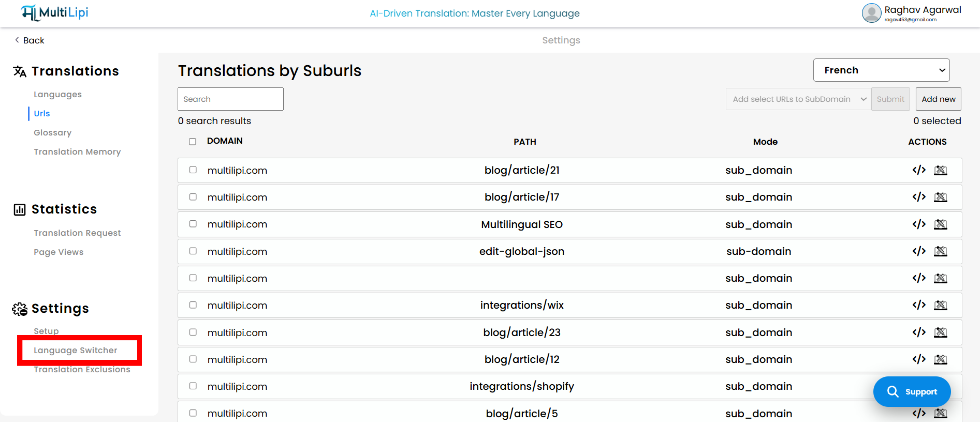Check the integrations/wix row checkbox
The image size is (980, 423).
[x=193, y=305]
